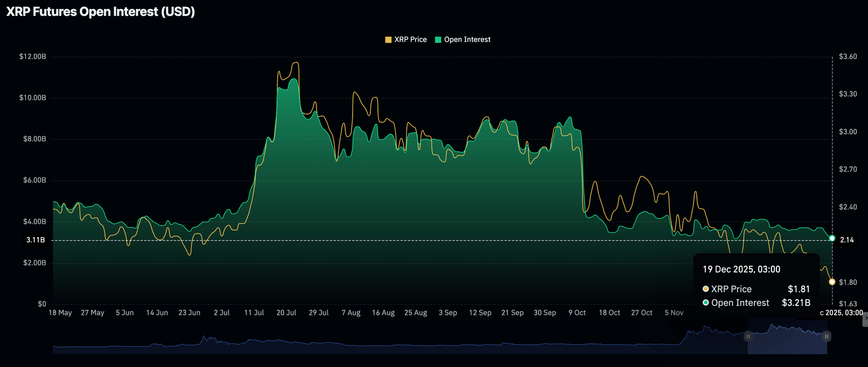868x367 pixels.
Task: Toggle the XRP Price legend label
Action: click(410, 40)
